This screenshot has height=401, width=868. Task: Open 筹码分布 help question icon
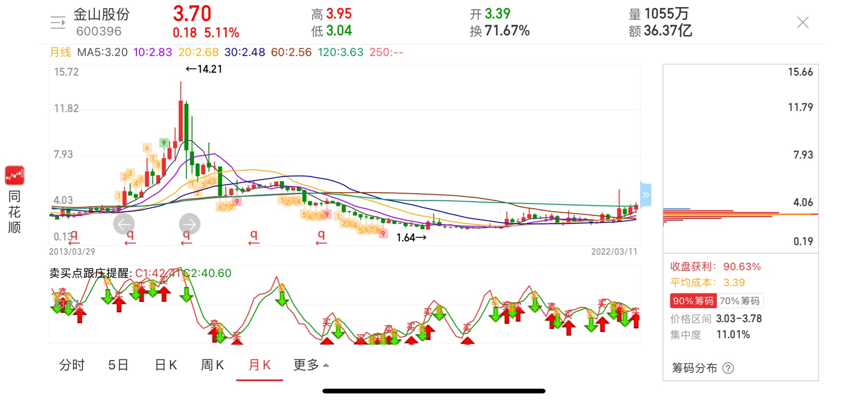(x=728, y=368)
